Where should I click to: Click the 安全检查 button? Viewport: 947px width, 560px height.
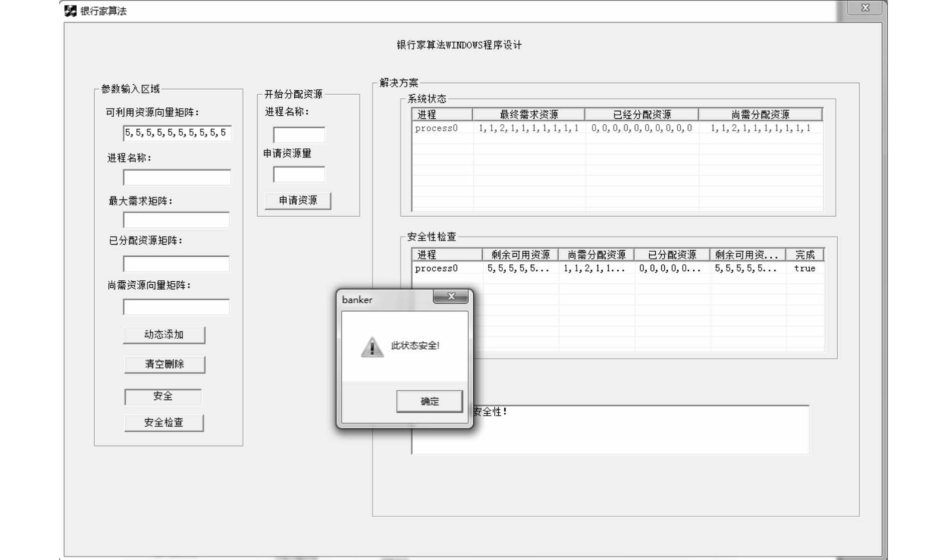tap(164, 423)
